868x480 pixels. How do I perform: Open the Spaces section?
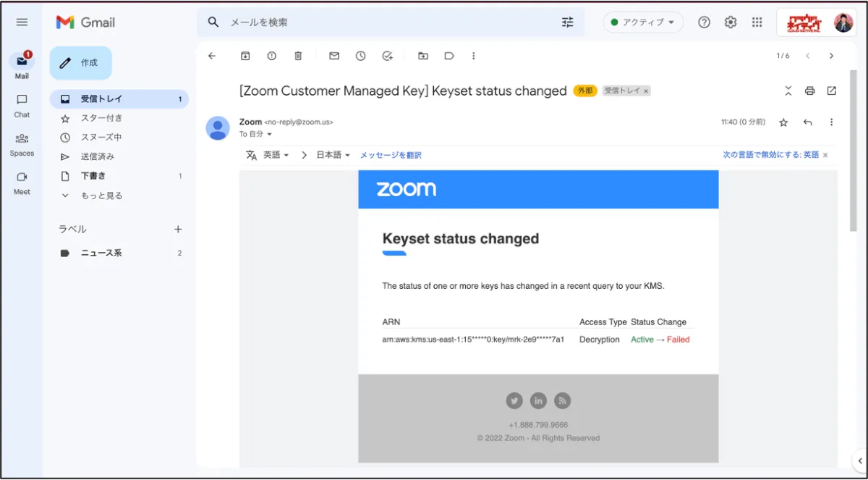pyautogui.click(x=22, y=143)
